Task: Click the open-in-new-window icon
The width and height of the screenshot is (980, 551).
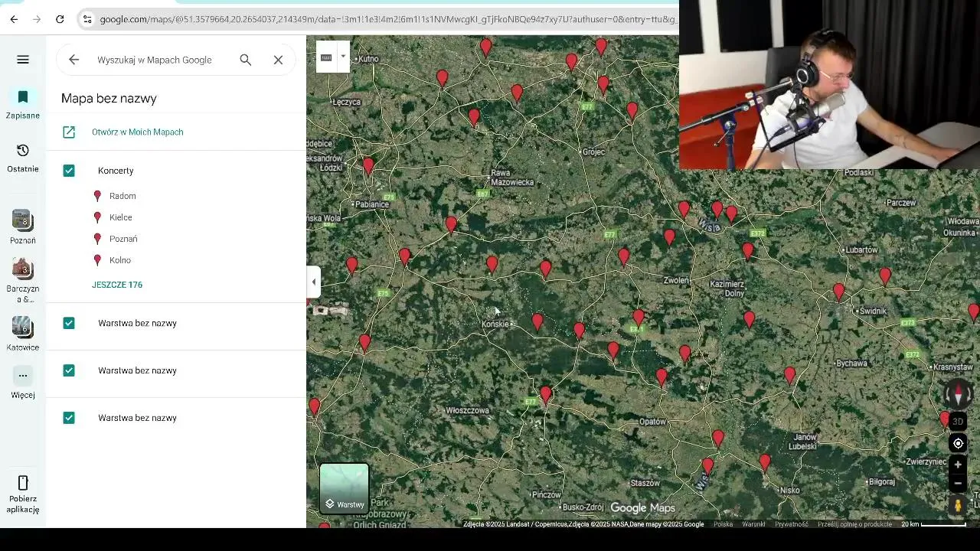Action: pos(69,132)
